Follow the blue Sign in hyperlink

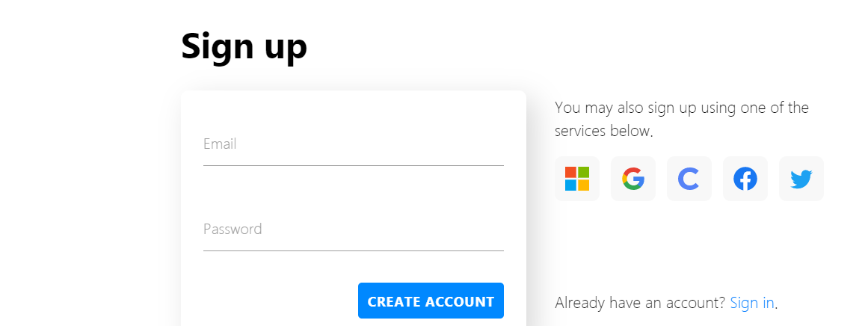pos(752,303)
